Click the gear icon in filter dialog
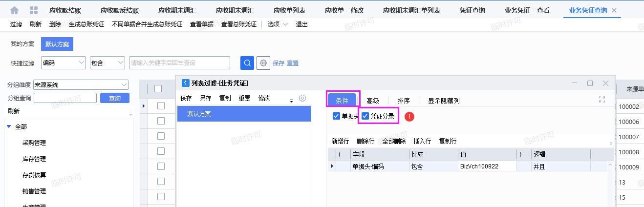 click(x=302, y=98)
